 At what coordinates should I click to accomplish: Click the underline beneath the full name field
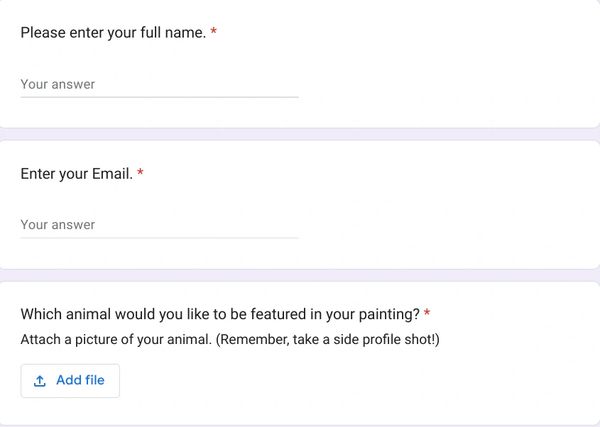[159, 97]
